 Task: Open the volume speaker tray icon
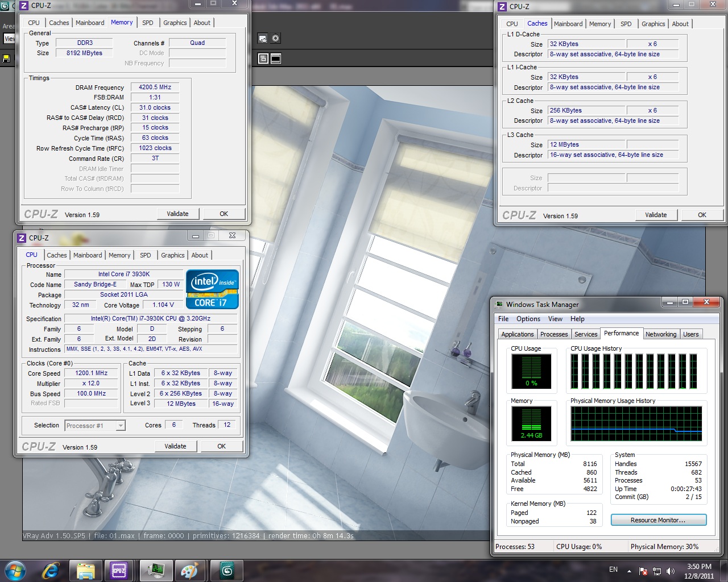(x=671, y=571)
